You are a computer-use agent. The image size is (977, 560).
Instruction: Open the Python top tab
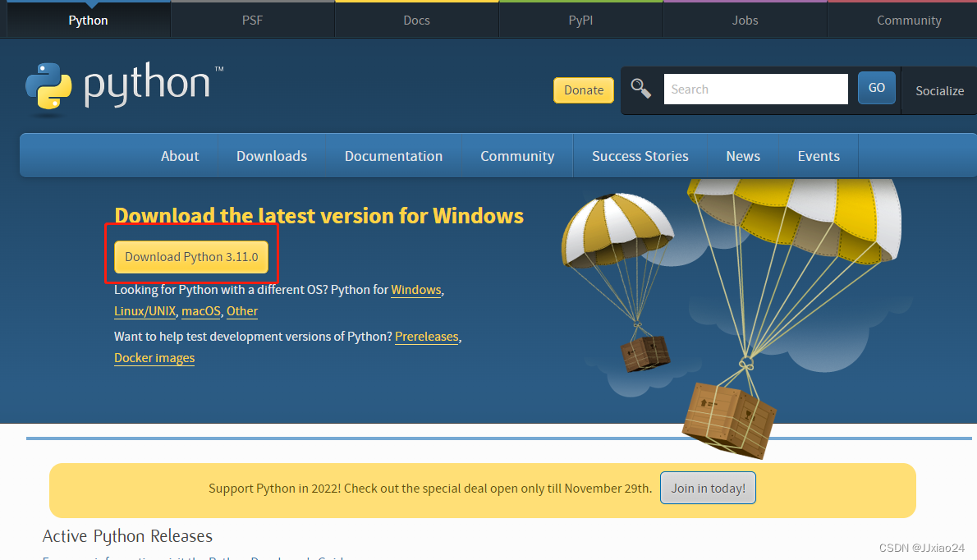[89, 20]
